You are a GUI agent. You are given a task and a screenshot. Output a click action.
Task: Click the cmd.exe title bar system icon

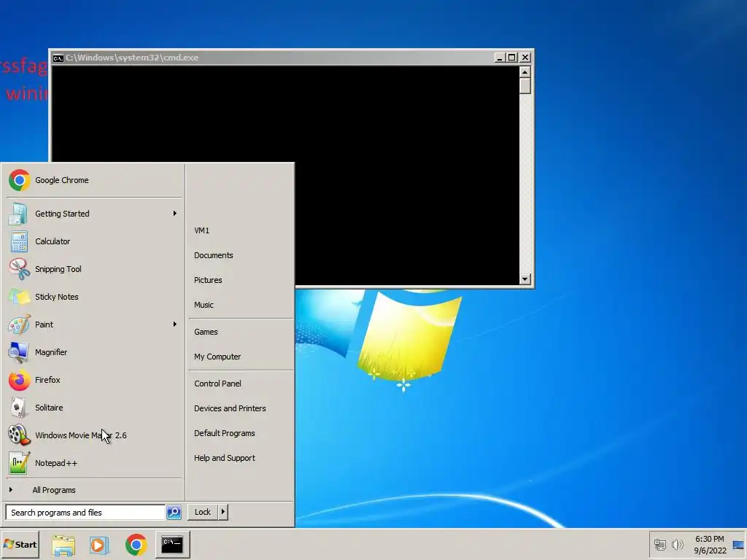(x=58, y=58)
